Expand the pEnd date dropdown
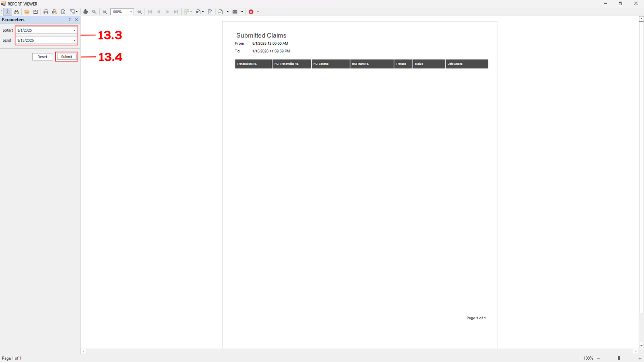The image size is (644, 362). pyautogui.click(x=74, y=41)
